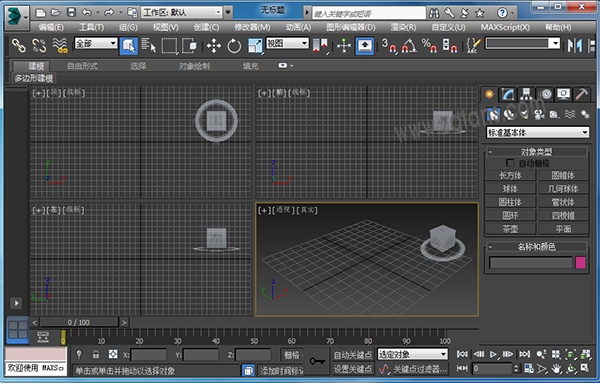This screenshot has width=600, height=383.
Task: Click Use Pivot Point Center icon
Action: click(x=321, y=46)
